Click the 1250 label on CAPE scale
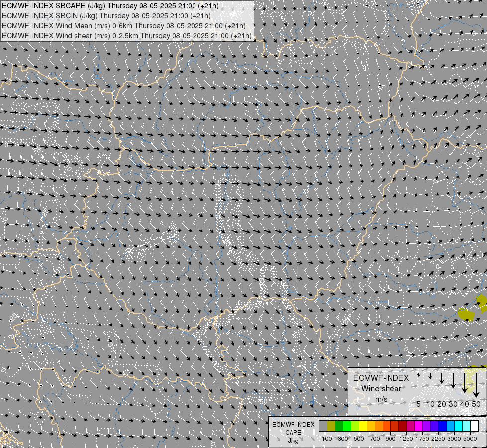The width and height of the screenshot is (487, 448). click(406, 439)
